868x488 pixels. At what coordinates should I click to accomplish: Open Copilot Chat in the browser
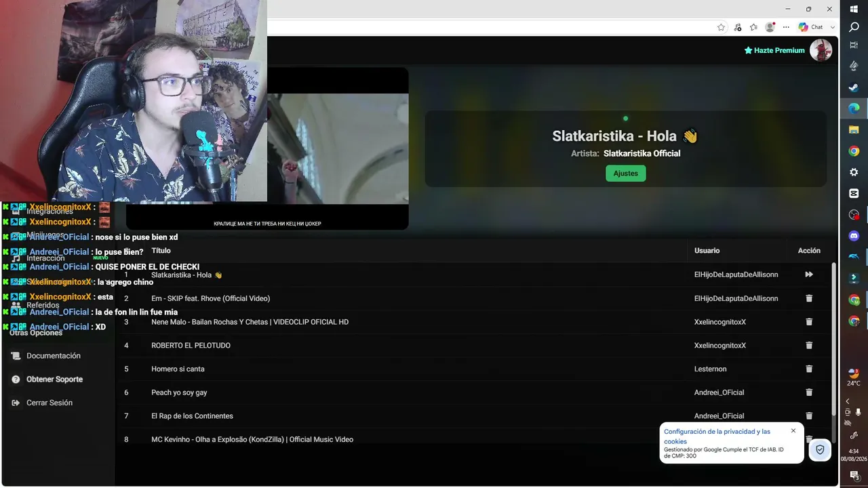pos(810,27)
